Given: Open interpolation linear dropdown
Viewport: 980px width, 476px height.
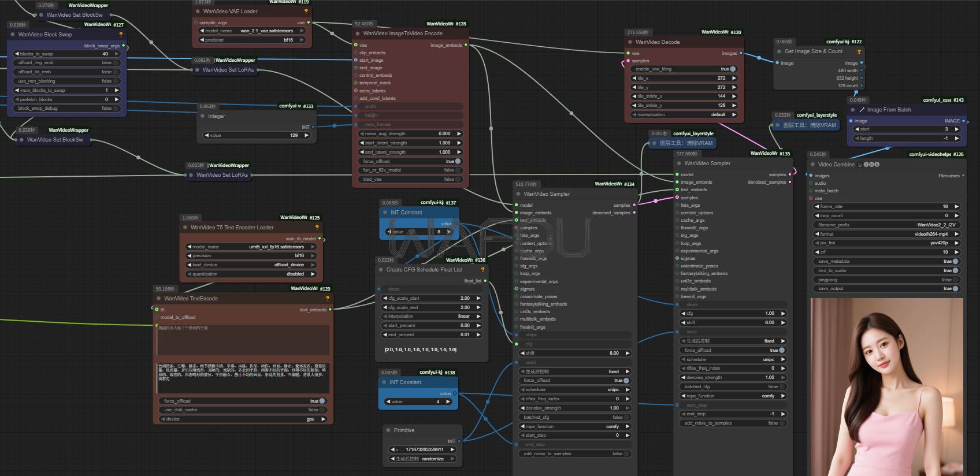Looking at the screenshot, I should point(432,317).
